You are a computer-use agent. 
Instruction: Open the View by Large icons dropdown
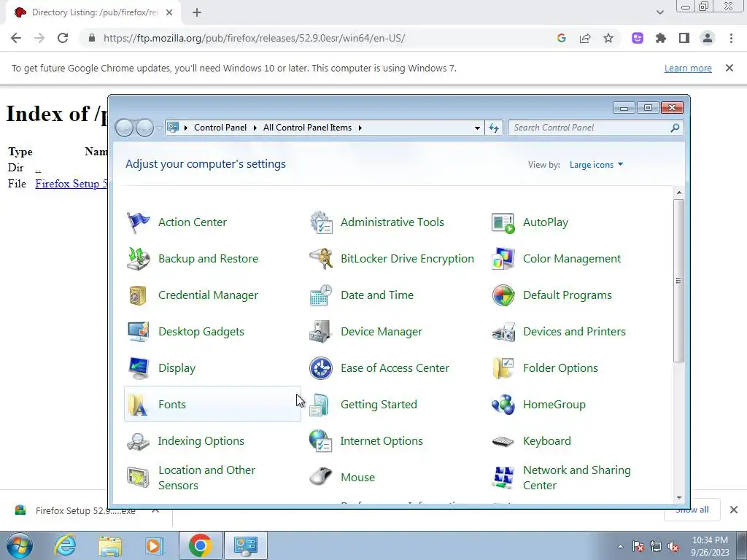(x=597, y=165)
